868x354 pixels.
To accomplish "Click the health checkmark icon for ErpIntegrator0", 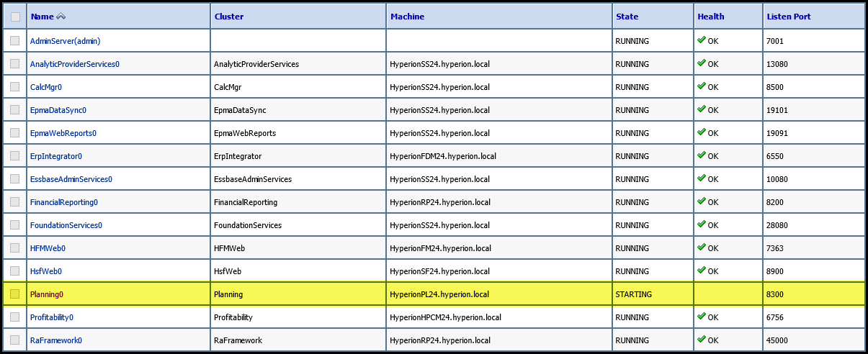I will [x=702, y=155].
